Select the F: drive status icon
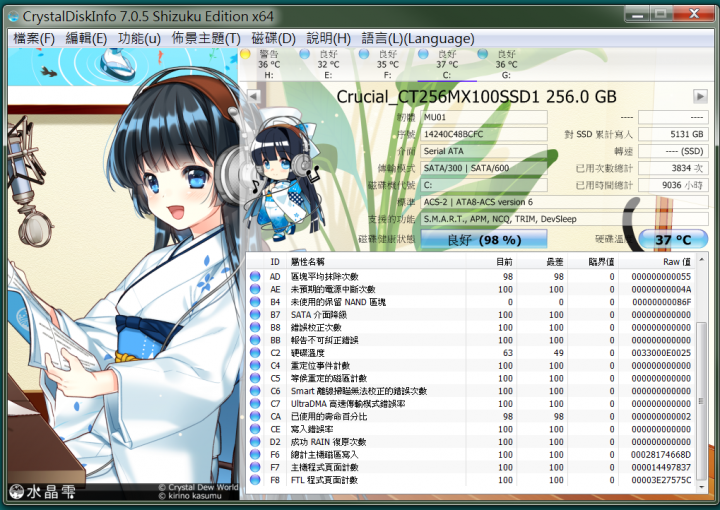 click(x=364, y=54)
